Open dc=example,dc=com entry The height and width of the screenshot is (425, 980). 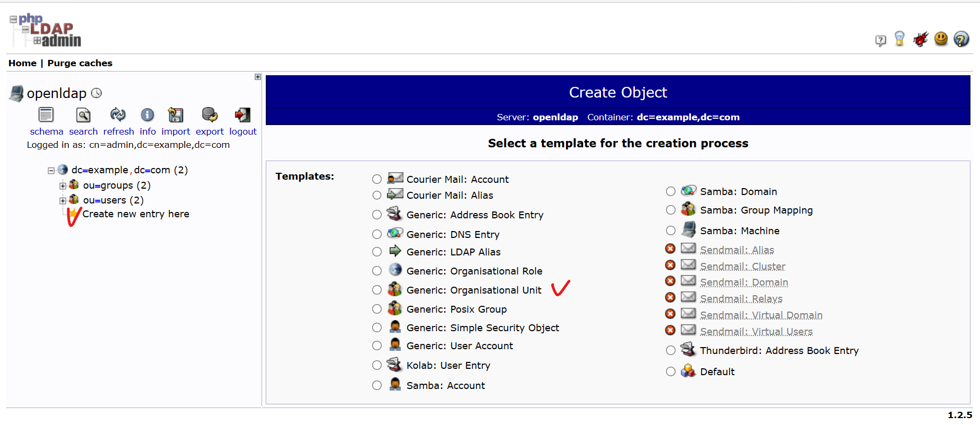point(130,170)
